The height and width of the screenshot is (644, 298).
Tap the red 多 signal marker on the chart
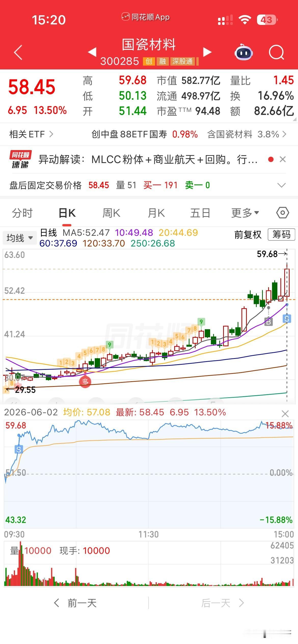[85, 382]
